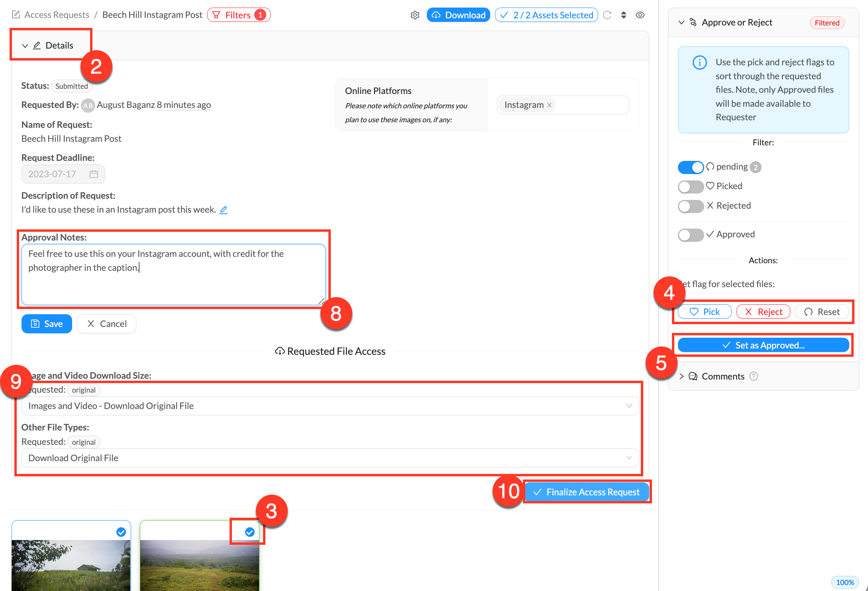Open Other File Types download dropdown
This screenshot has height=591, width=868.
pyautogui.click(x=330, y=458)
